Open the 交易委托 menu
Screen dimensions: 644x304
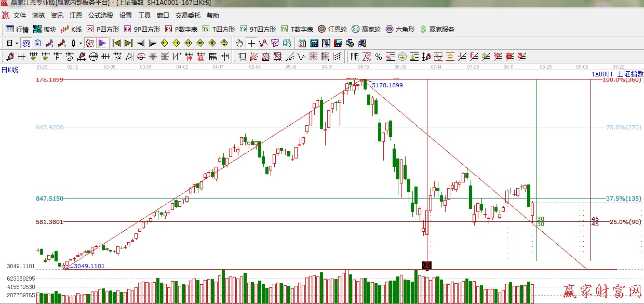click(x=187, y=16)
